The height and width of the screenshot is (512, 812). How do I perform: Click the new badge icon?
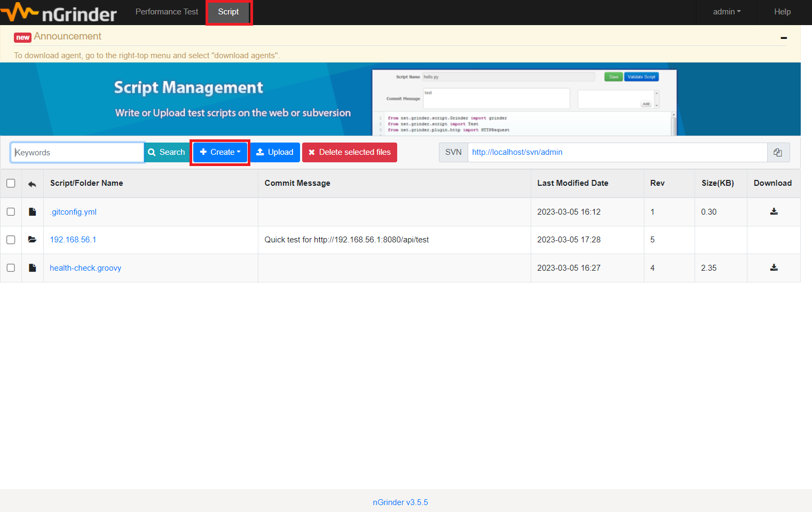[x=22, y=37]
